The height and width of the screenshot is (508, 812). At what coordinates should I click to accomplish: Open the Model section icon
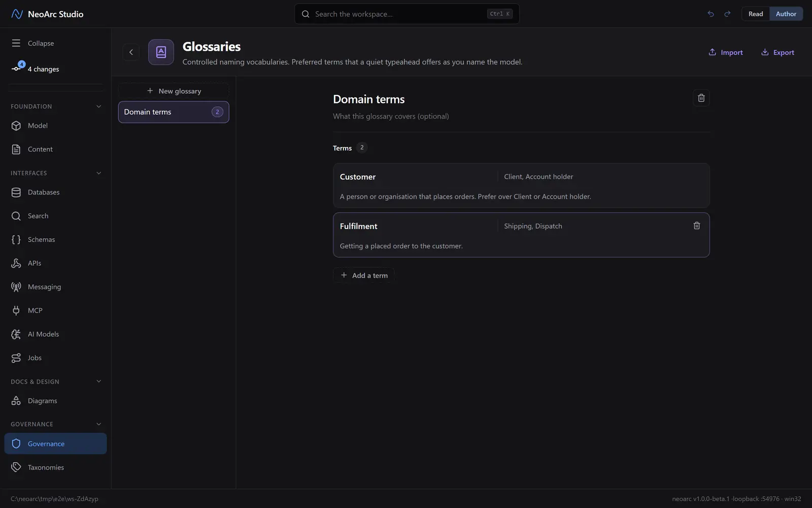(16, 125)
